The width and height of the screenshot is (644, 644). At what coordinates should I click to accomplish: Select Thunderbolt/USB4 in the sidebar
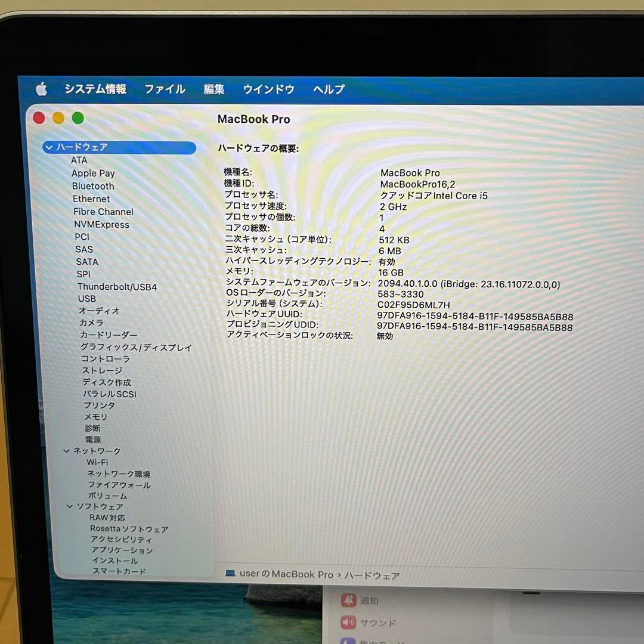click(x=117, y=287)
